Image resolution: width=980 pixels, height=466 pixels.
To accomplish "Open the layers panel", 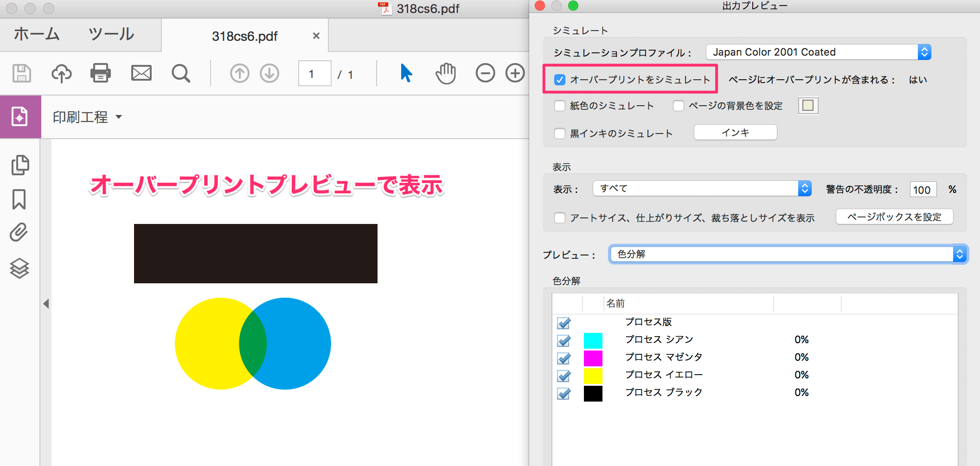I will point(19,268).
